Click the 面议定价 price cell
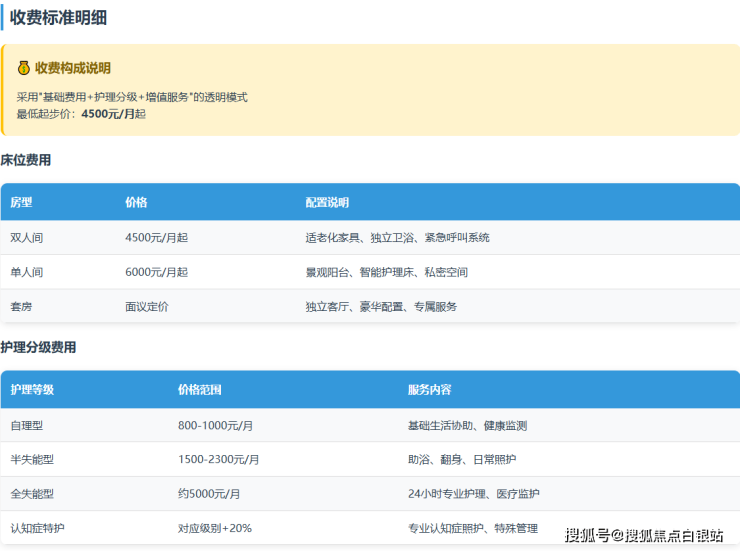Viewport: 740px width, 551px height. 147,307
